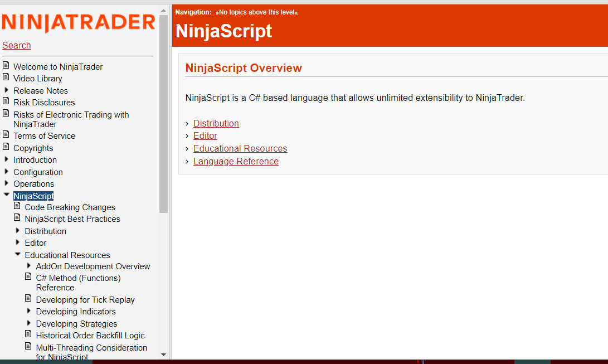The width and height of the screenshot is (608, 364).
Task: Click page icon beside Welcome to NinjaTrader
Action: [x=6, y=65]
